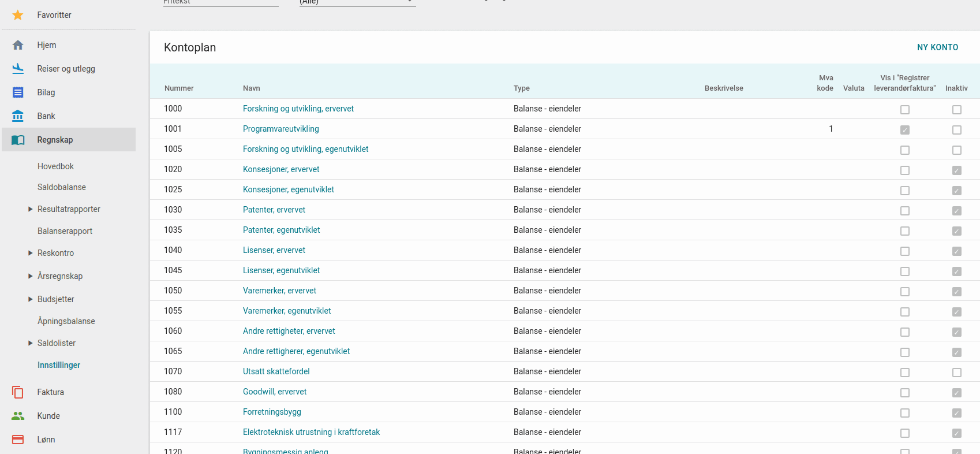Open Saldobalanse in the sidebar
Screen dimensions: 980x454
click(x=62, y=187)
